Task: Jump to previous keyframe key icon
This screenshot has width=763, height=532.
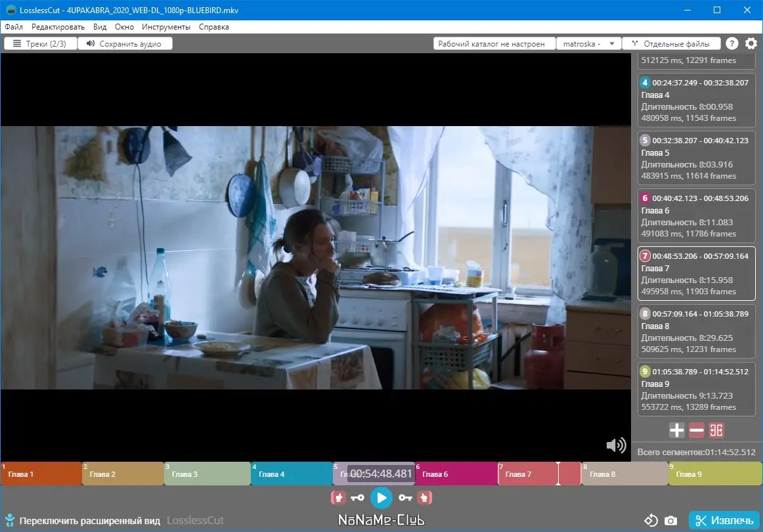Action: coord(357,497)
